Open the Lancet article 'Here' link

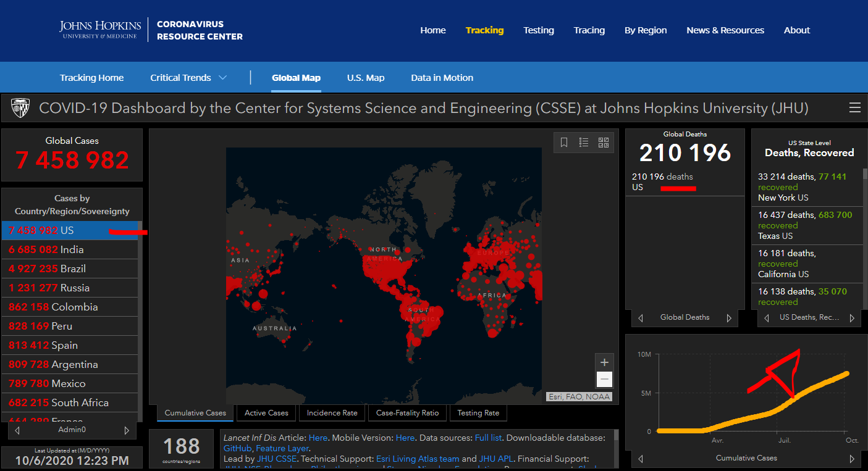pyautogui.click(x=318, y=438)
